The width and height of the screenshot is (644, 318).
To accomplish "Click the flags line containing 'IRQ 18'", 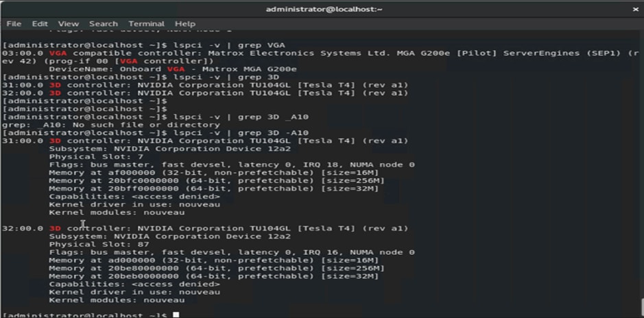I will pyautogui.click(x=232, y=164).
